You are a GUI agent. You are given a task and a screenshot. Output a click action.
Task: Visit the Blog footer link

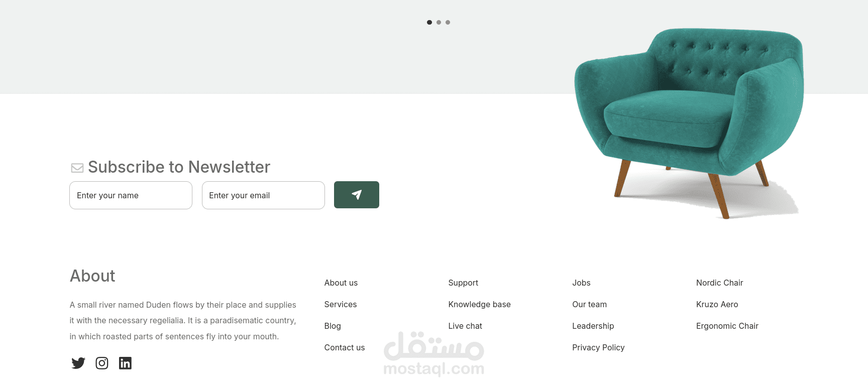(333, 326)
